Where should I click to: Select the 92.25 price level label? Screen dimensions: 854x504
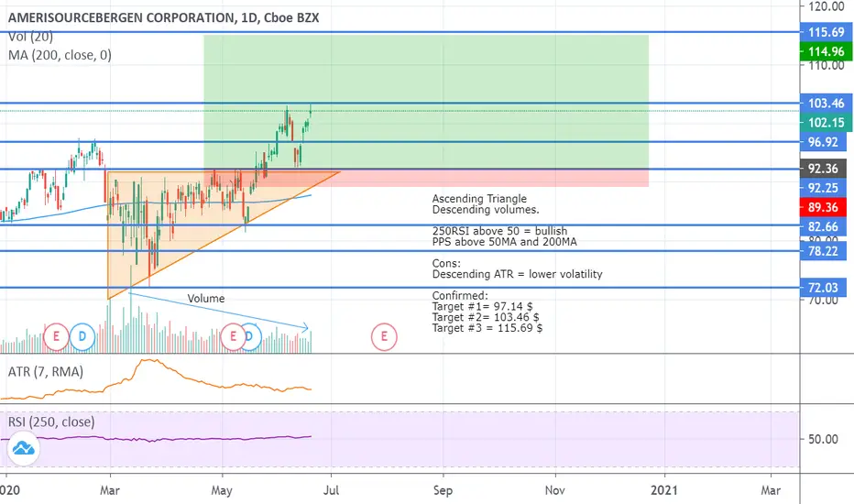pyautogui.click(x=823, y=188)
